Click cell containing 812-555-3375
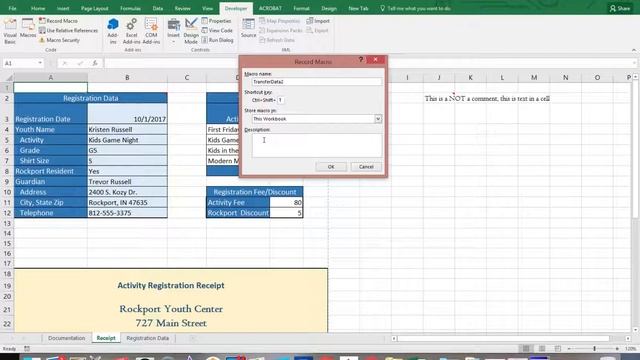 pyautogui.click(x=127, y=213)
